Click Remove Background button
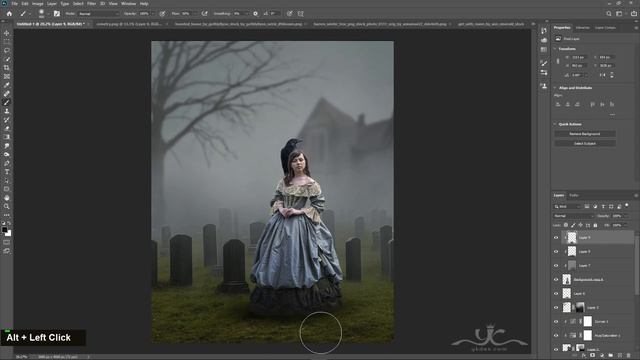 point(585,134)
